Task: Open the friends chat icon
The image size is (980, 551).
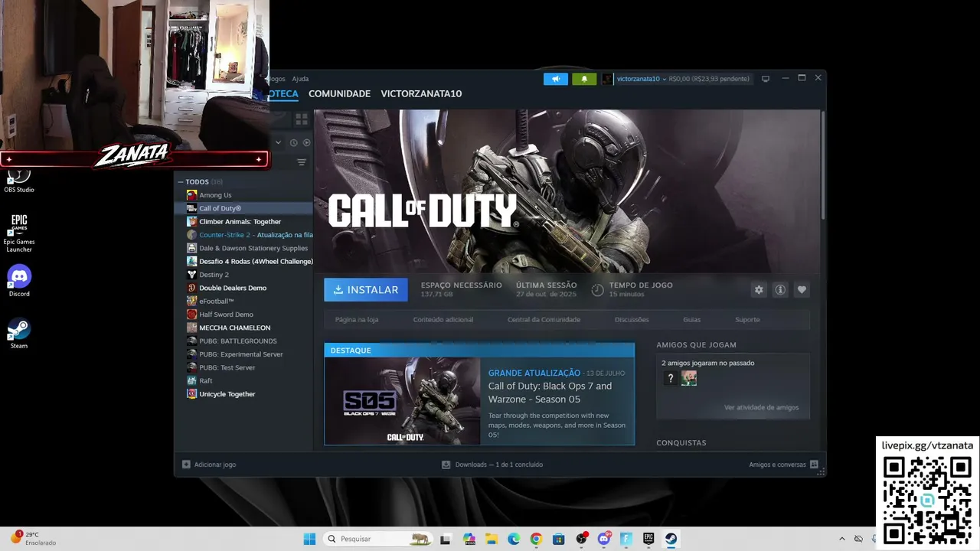Action: [x=814, y=465]
